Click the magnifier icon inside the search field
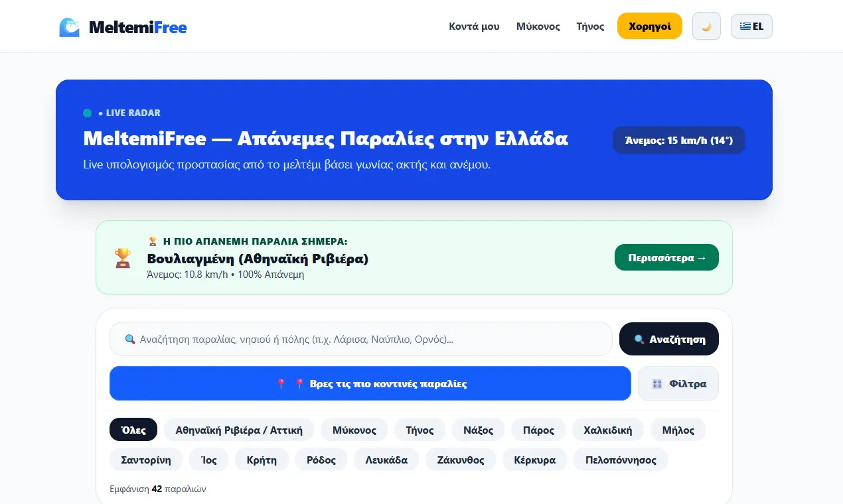 coord(130,340)
